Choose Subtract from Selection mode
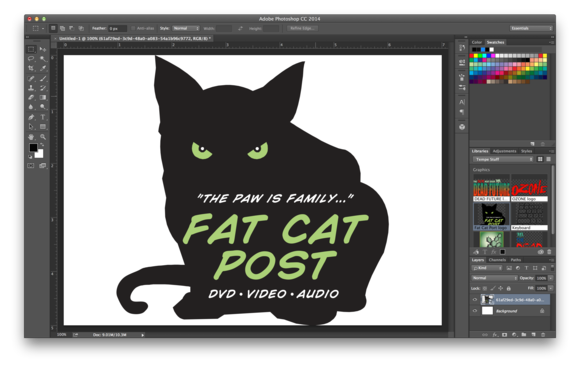This screenshot has height=370, width=580. pyautogui.click(x=72, y=28)
